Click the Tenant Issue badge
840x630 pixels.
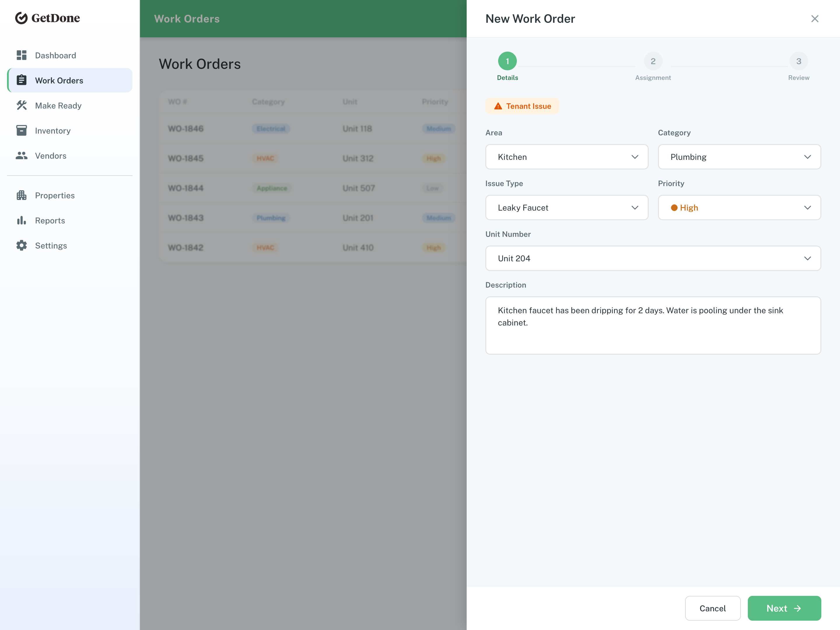tap(522, 106)
